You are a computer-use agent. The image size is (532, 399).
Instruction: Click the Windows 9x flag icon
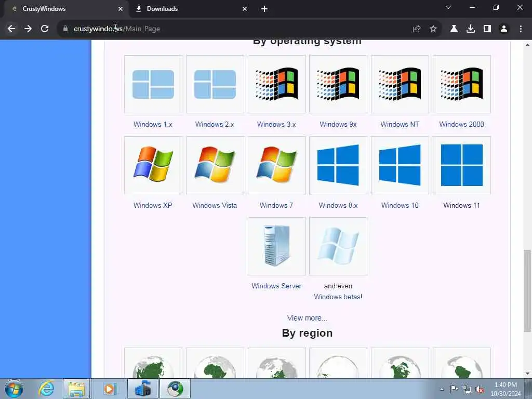click(338, 84)
